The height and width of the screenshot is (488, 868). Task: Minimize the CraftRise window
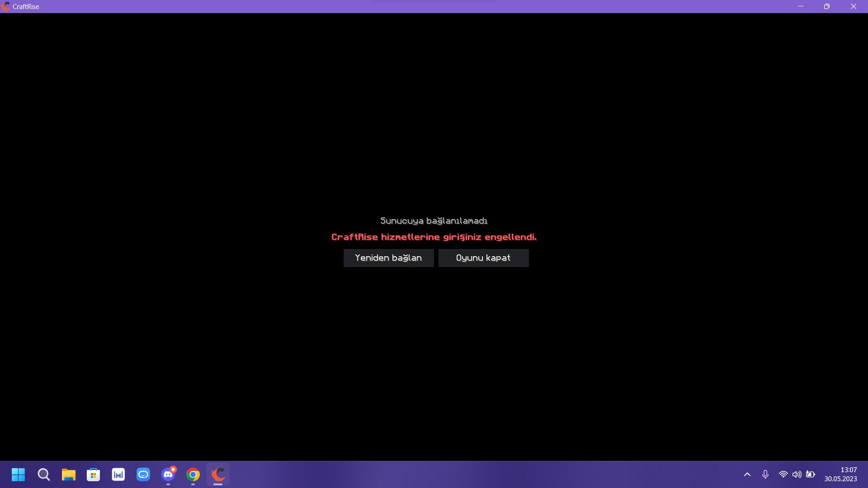pyautogui.click(x=801, y=6)
